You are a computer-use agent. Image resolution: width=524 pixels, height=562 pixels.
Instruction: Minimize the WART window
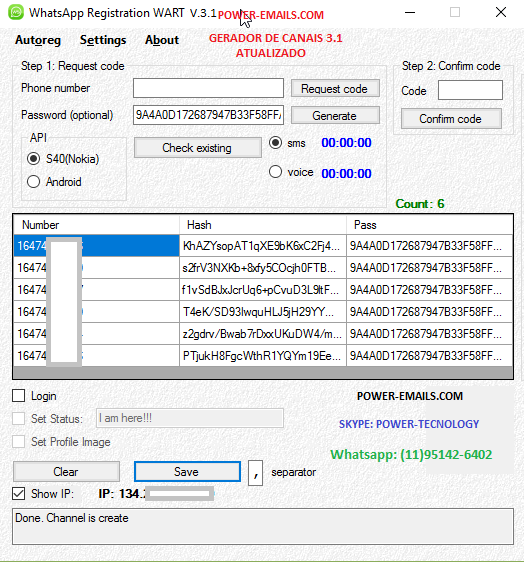[410, 13]
